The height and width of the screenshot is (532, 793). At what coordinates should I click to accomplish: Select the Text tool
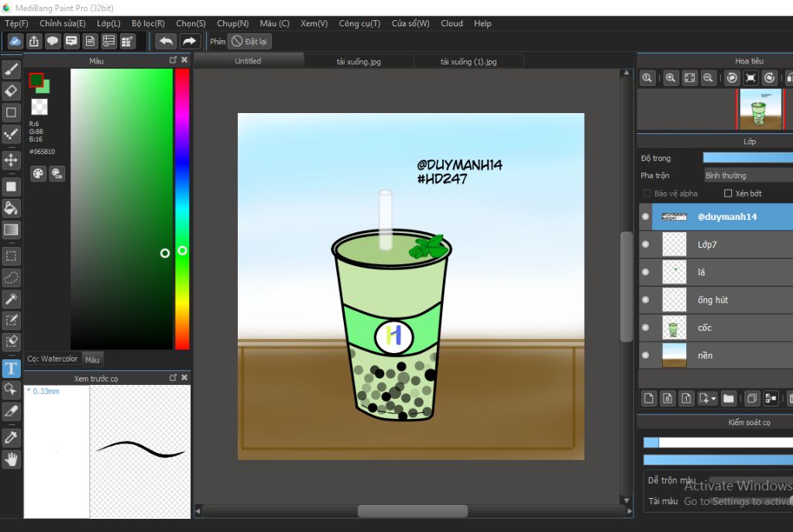[11, 368]
